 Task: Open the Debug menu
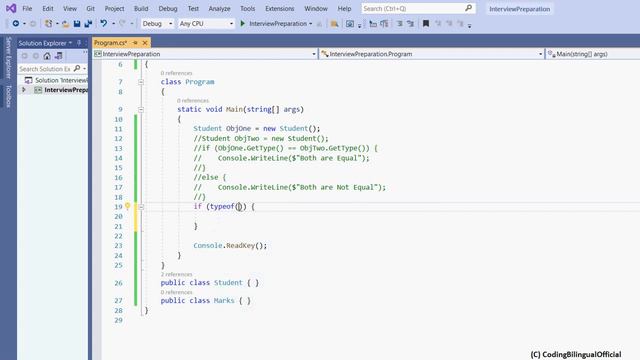[x=168, y=8]
